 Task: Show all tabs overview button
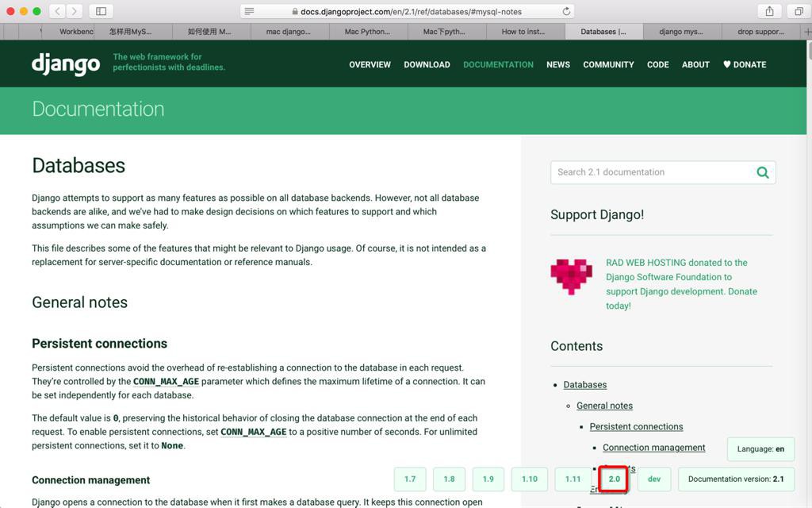click(799, 11)
